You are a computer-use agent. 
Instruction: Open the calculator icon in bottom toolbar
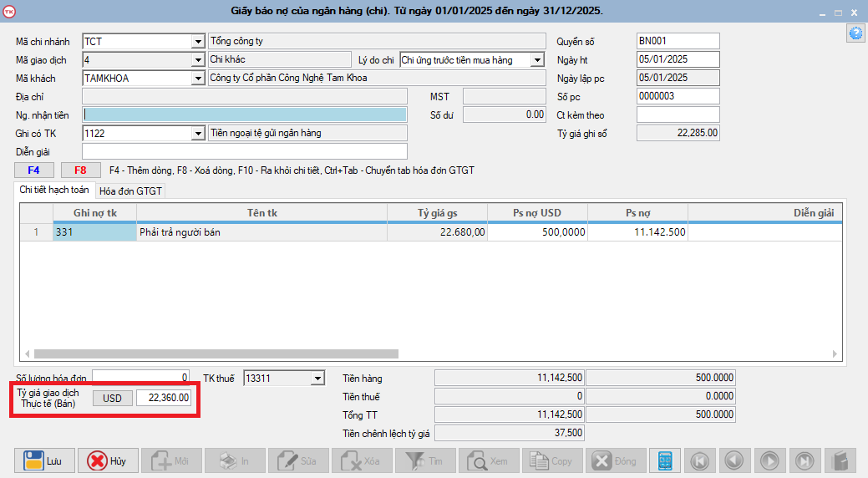(665, 460)
